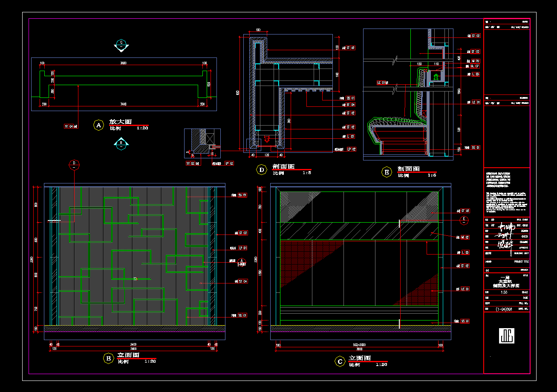The height and width of the screenshot is (392, 557).
Task: Click the 3400 dimension text in plan A
Action: coord(123,104)
